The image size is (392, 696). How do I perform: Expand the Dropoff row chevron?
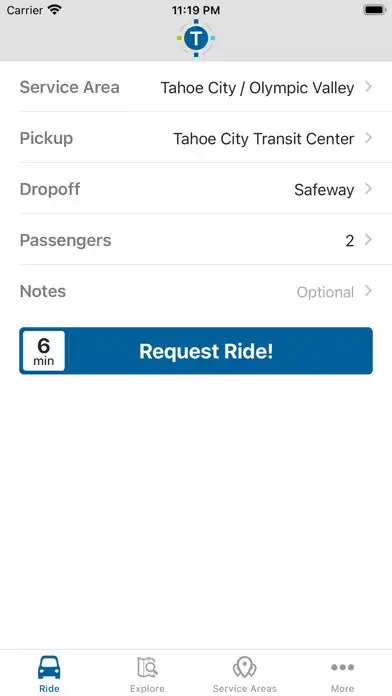pos(368,189)
